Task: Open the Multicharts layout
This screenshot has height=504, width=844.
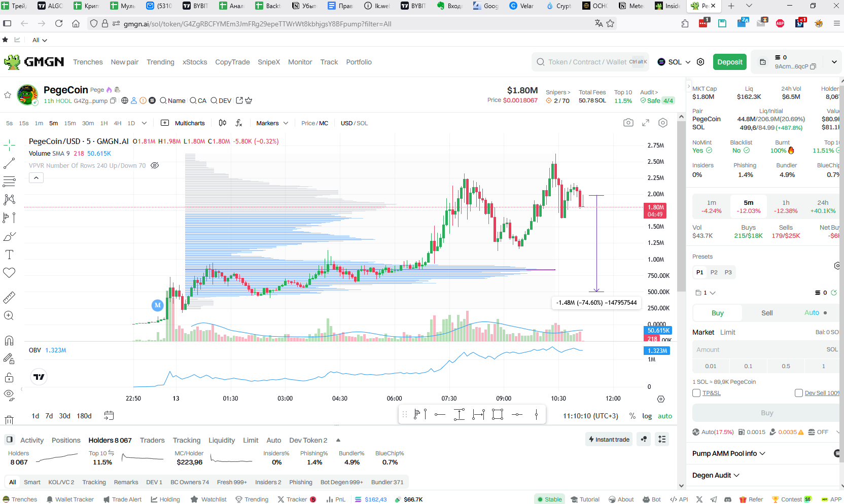Action: pos(183,123)
